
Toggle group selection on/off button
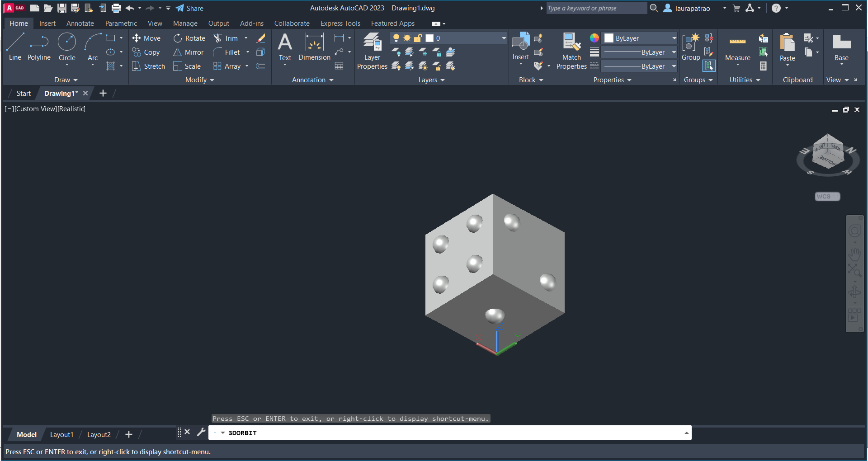(x=709, y=66)
